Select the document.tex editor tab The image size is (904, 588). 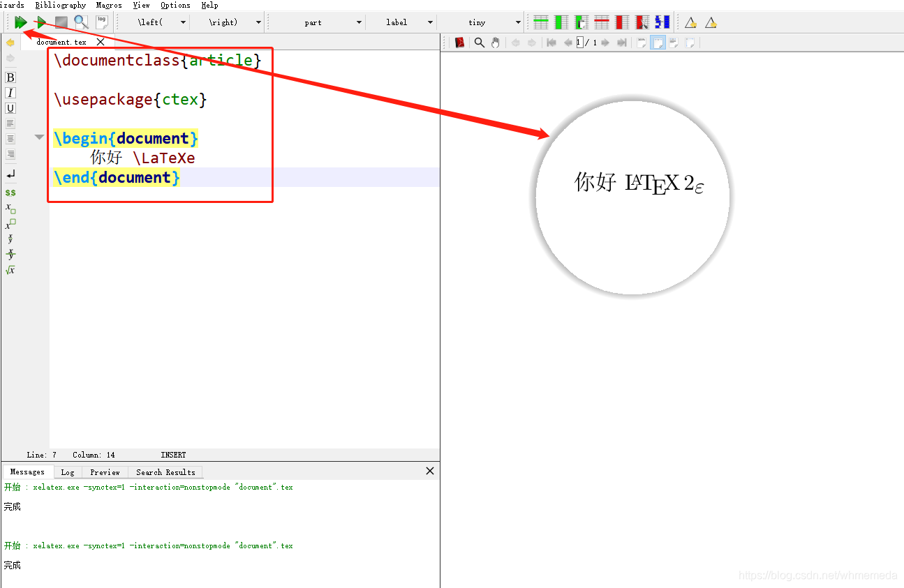click(61, 42)
